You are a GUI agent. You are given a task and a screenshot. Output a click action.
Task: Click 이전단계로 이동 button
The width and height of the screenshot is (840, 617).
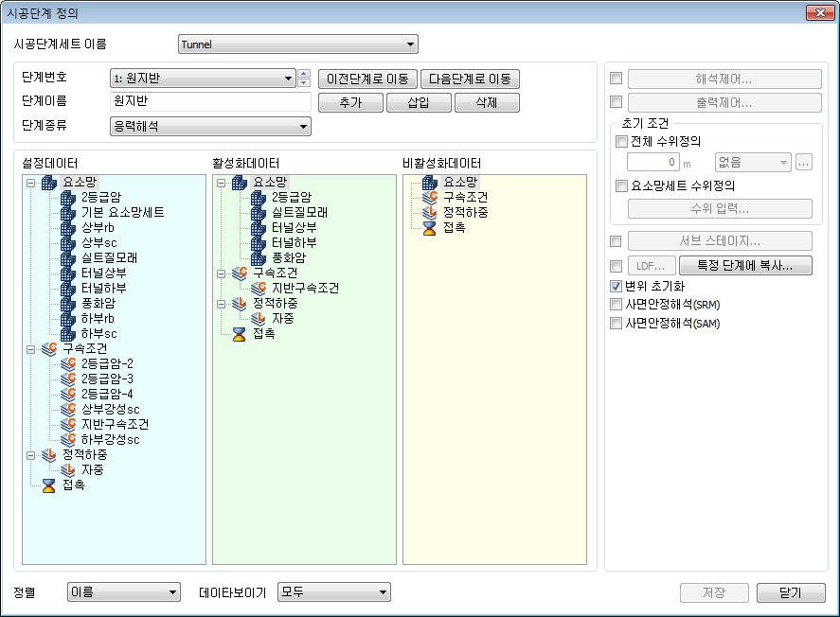pos(367,79)
